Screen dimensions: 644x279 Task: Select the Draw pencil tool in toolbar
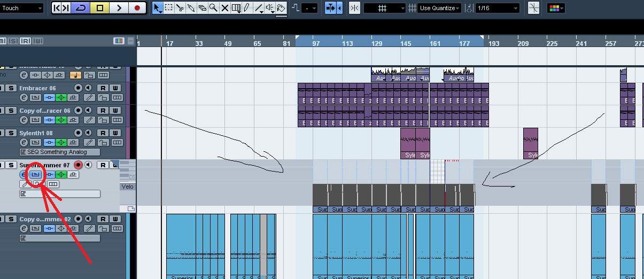(247, 8)
